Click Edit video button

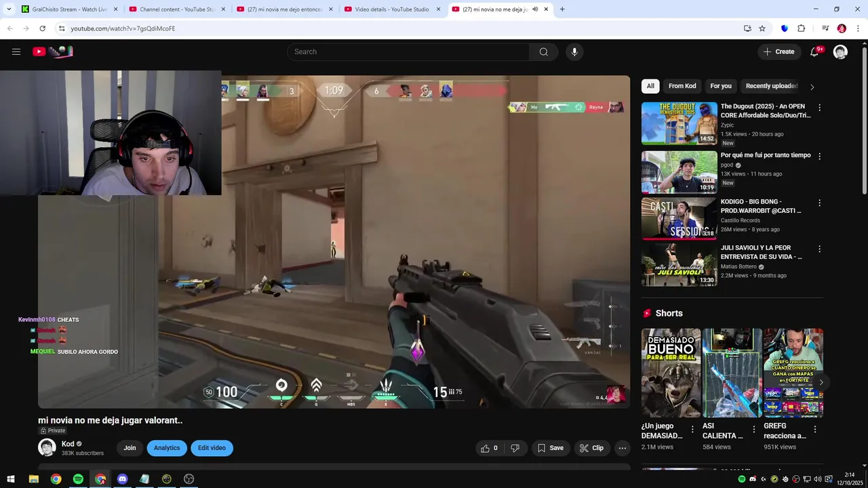tap(212, 448)
